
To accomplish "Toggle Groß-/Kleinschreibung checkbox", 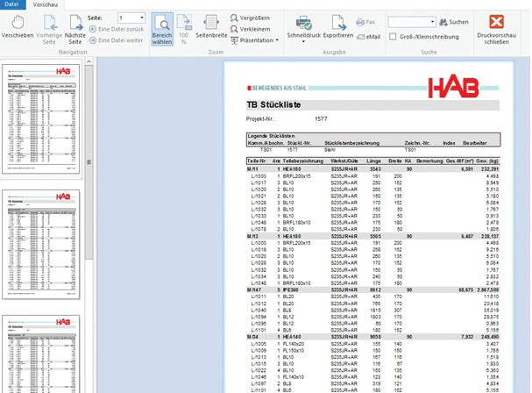I will (393, 37).
